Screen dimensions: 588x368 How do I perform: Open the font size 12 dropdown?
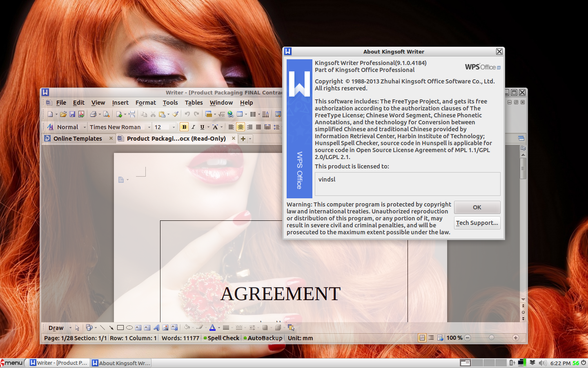pyautogui.click(x=174, y=127)
